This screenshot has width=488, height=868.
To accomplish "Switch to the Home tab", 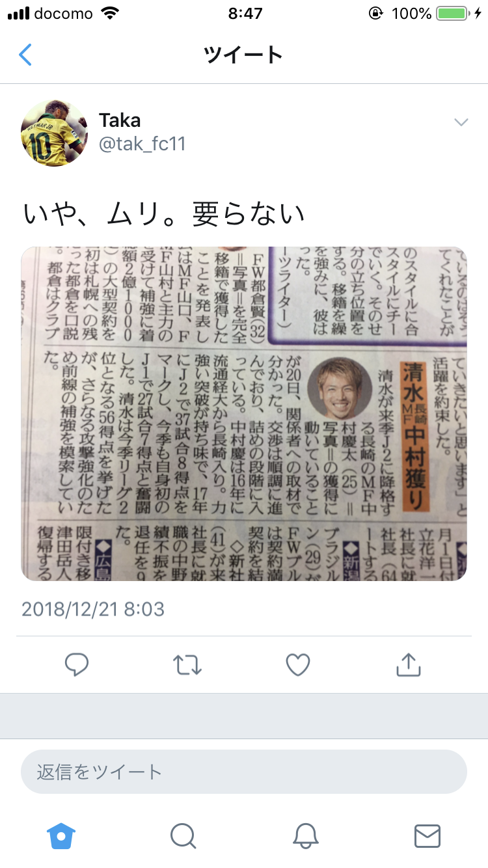I will tap(62, 835).
